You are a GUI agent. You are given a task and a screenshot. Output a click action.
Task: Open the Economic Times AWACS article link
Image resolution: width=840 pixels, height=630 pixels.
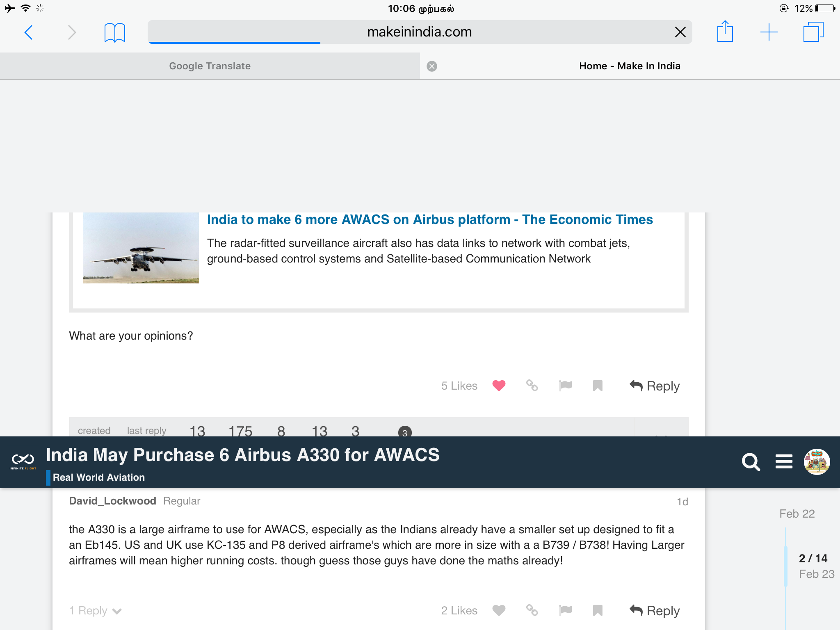tap(429, 219)
